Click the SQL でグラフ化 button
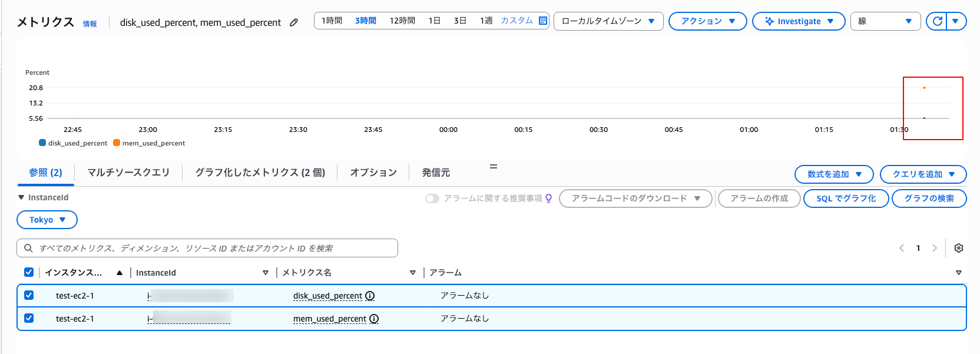Screen dimensions: 980x354 coord(846,198)
